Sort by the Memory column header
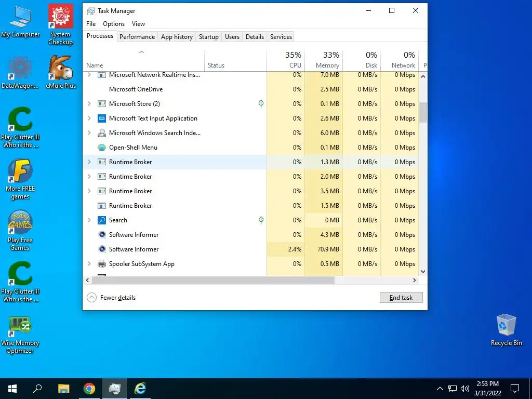 [324, 60]
